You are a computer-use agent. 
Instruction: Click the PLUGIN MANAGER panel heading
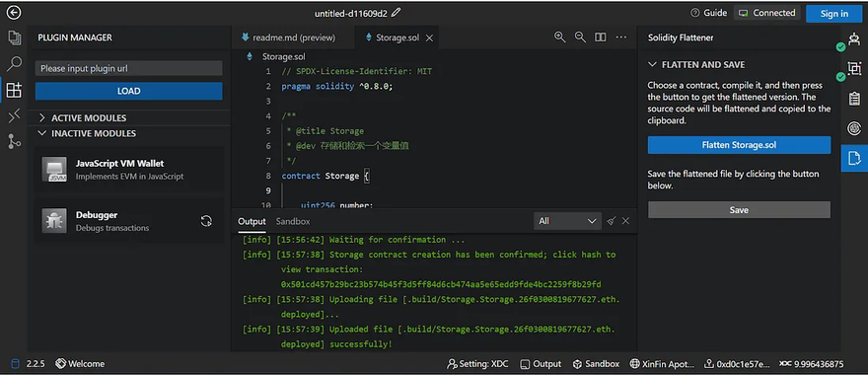point(75,37)
